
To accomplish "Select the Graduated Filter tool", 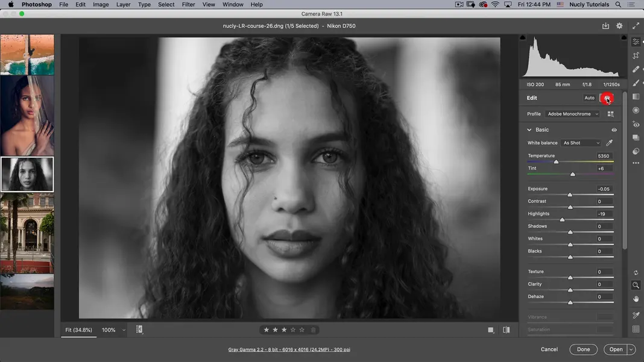I will point(636,96).
